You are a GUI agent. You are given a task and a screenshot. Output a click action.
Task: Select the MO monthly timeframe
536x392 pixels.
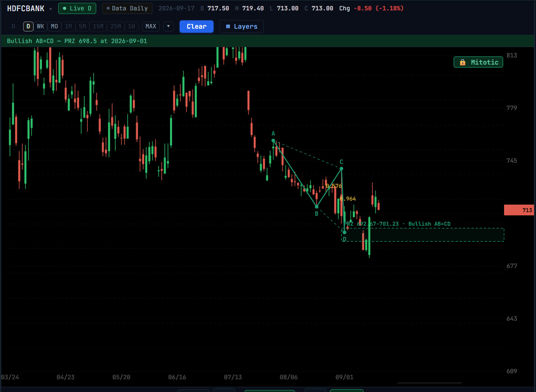pyautogui.click(x=54, y=26)
